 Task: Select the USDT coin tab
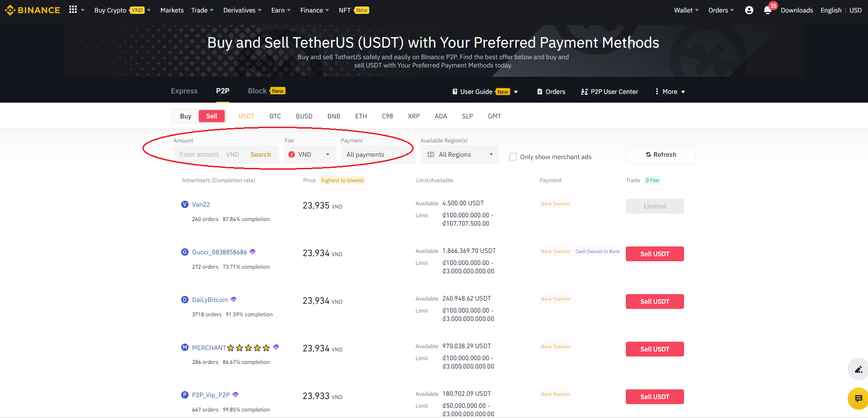click(x=246, y=116)
